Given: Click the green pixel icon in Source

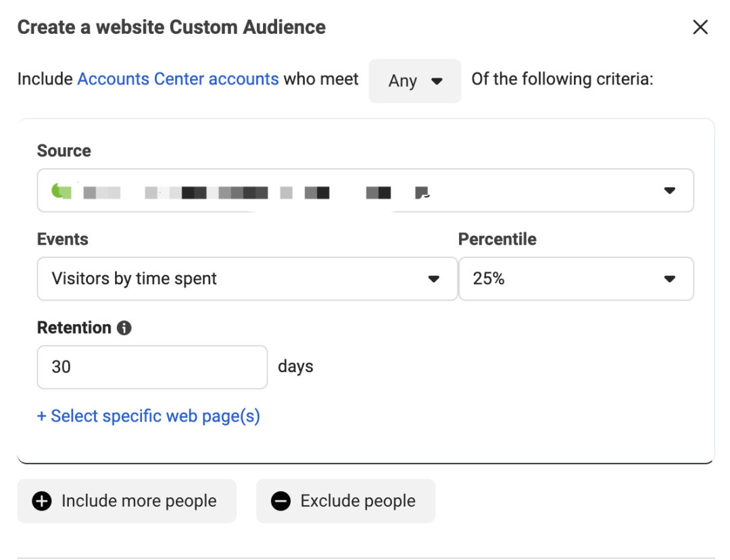Looking at the screenshot, I should (x=61, y=191).
